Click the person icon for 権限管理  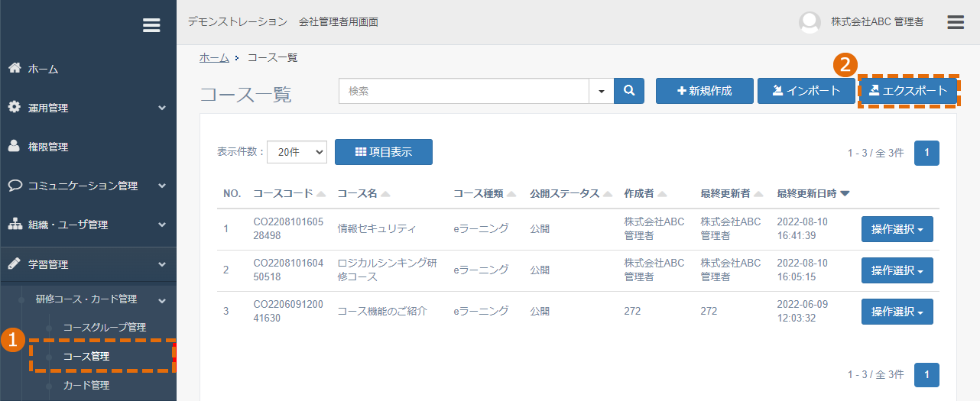pos(15,146)
